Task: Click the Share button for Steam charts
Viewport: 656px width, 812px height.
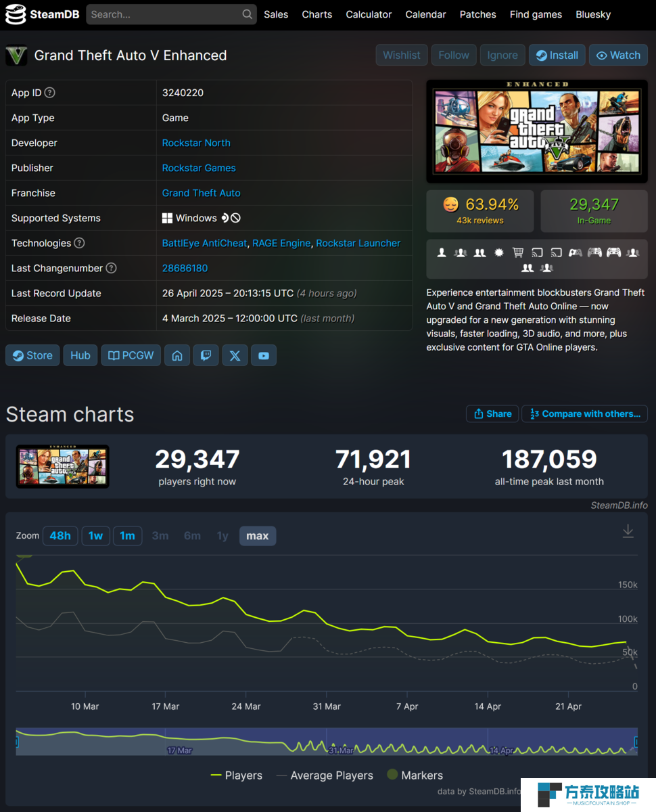Action: (492, 414)
